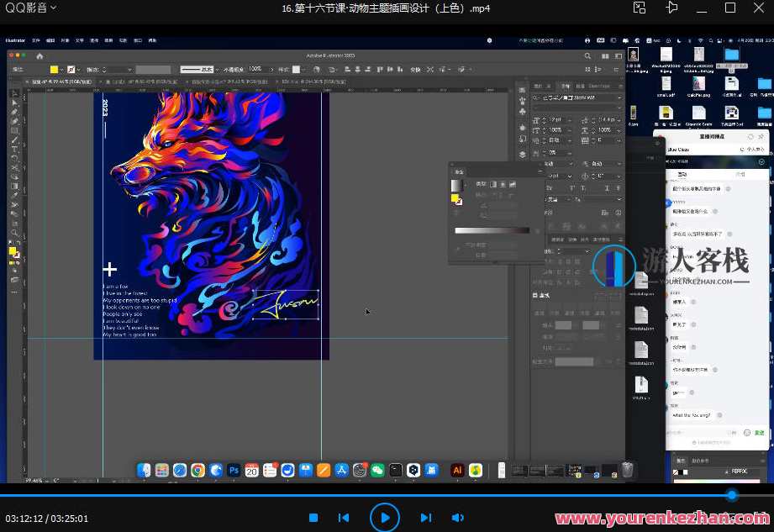
Task: Open the fill color dropdown arrow
Action: (61, 69)
